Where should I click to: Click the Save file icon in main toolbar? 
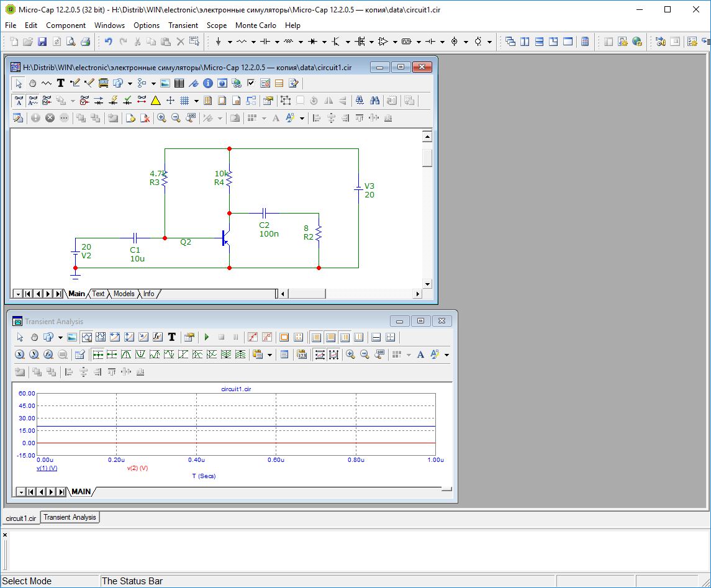click(42, 42)
